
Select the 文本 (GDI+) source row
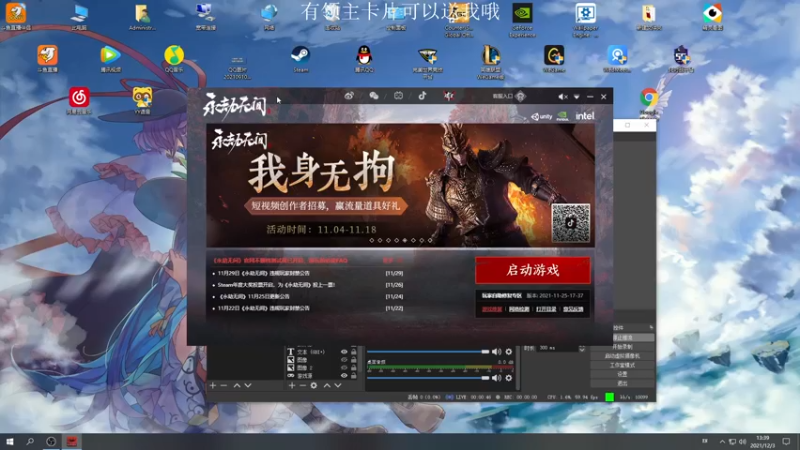(322, 352)
